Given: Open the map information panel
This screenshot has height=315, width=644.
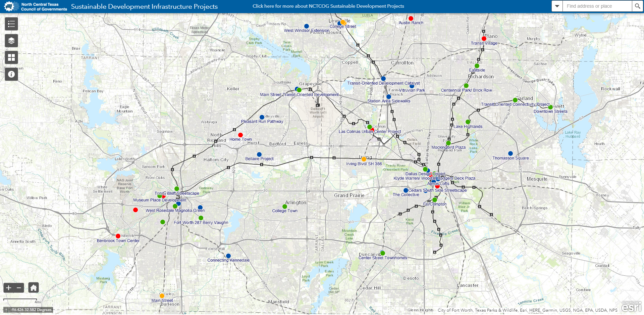Looking at the screenshot, I should tap(11, 74).
